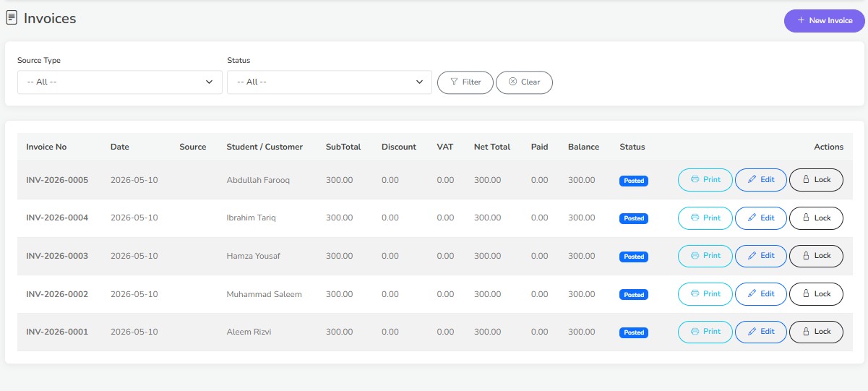The height and width of the screenshot is (391, 868).
Task: Click the Balance column header
Action: (x=583, y=147)
